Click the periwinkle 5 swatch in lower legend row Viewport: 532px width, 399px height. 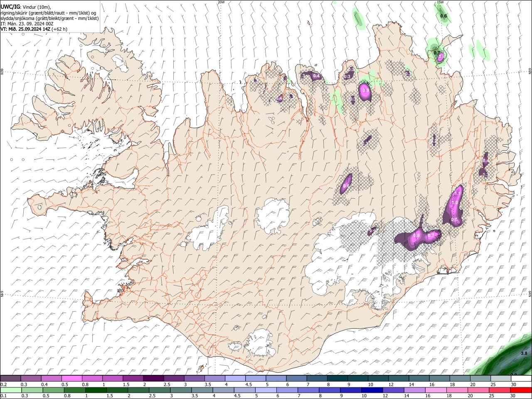(x=266, y=390)
